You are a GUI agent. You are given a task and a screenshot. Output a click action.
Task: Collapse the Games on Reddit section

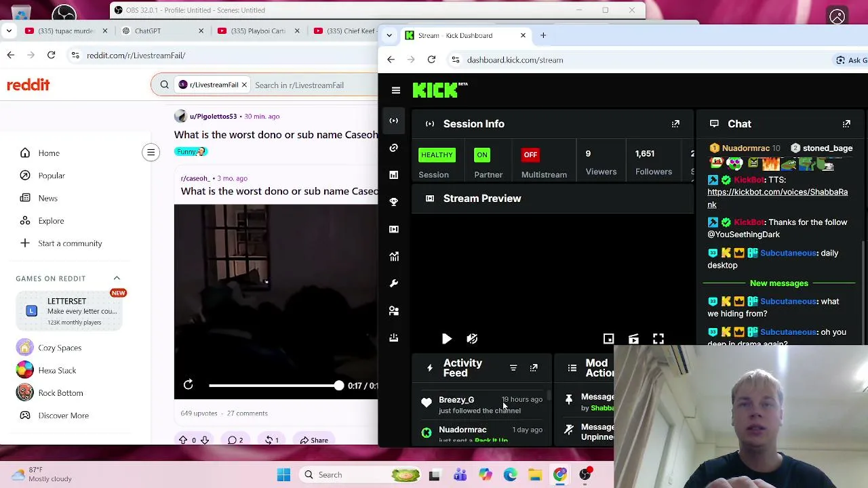point(117,279)
